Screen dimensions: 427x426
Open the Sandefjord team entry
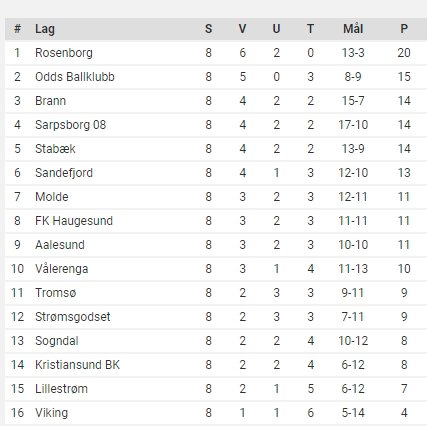(x=64, y=173)
